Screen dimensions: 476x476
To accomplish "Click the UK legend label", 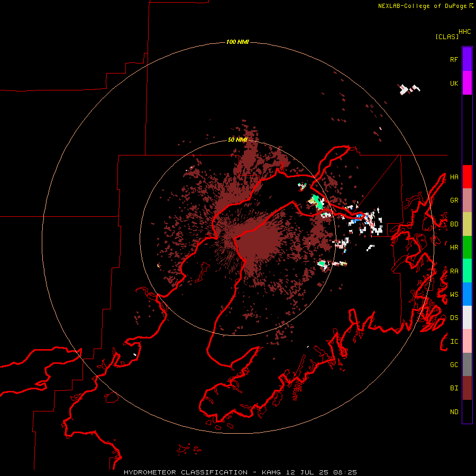I will tap(454, 84).
